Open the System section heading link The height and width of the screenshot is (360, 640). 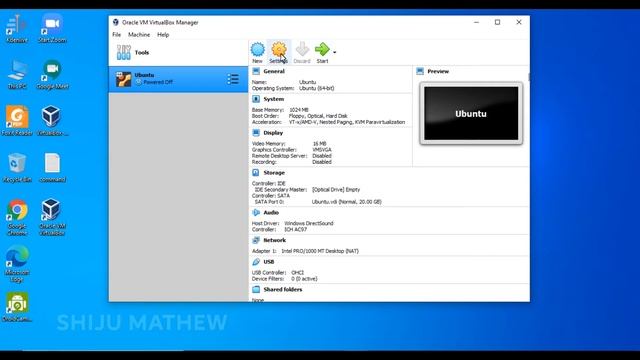click(x=273, y=99)
